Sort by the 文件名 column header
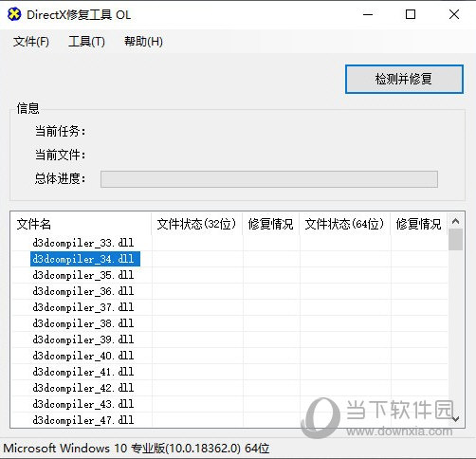 click(x=81, y=224)
